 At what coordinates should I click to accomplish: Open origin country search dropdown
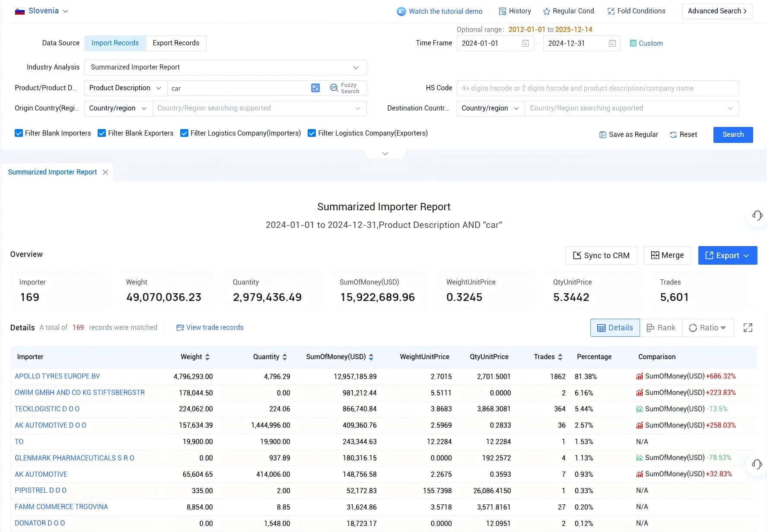(x=259, y=108)
